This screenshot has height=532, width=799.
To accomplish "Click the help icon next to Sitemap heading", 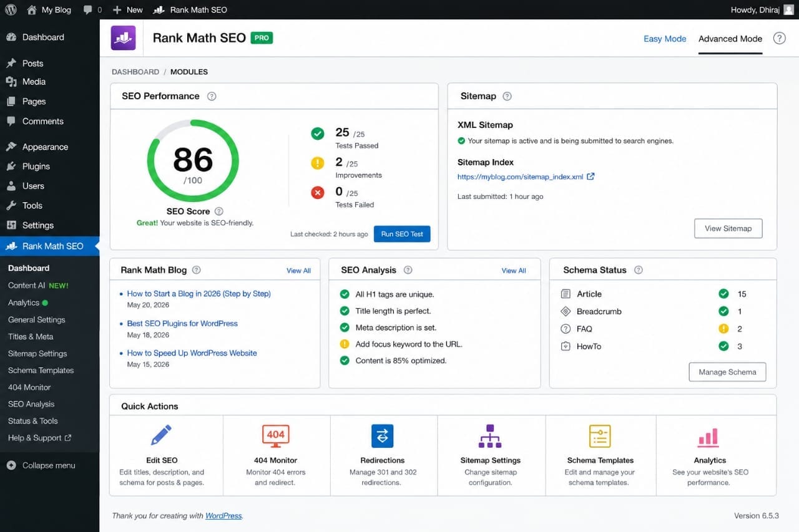I will coord(507,96).
